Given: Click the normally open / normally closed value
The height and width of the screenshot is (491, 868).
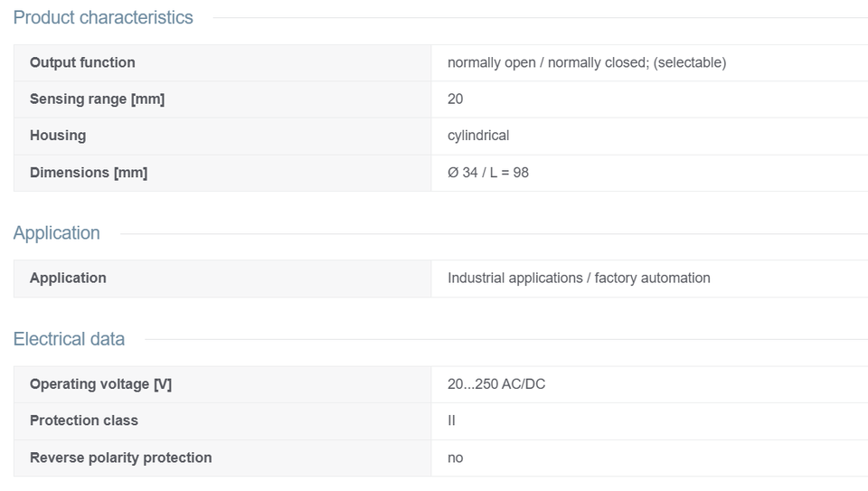Looking at the screenshot, I should (x=587, y=62).
